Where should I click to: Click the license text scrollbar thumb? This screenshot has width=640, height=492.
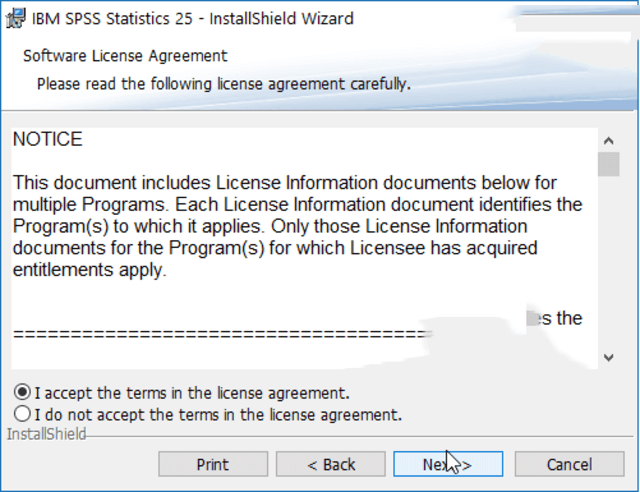click(x=608, y=164)
